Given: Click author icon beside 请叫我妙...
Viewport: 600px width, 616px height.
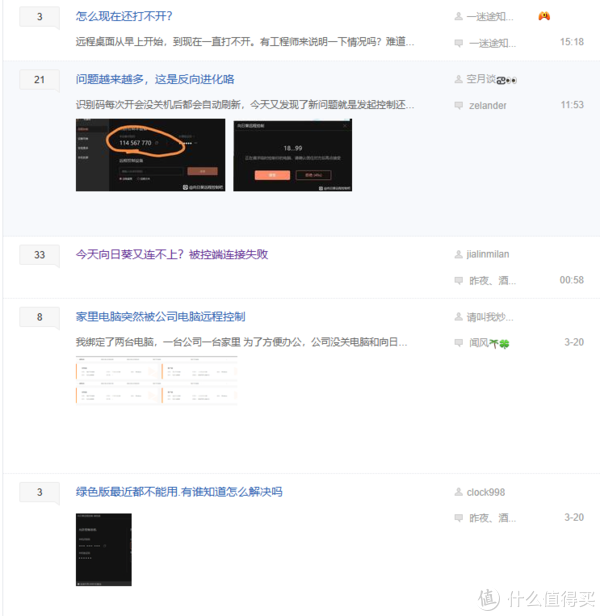Looking at the screenshot, I should coord(458,317).
